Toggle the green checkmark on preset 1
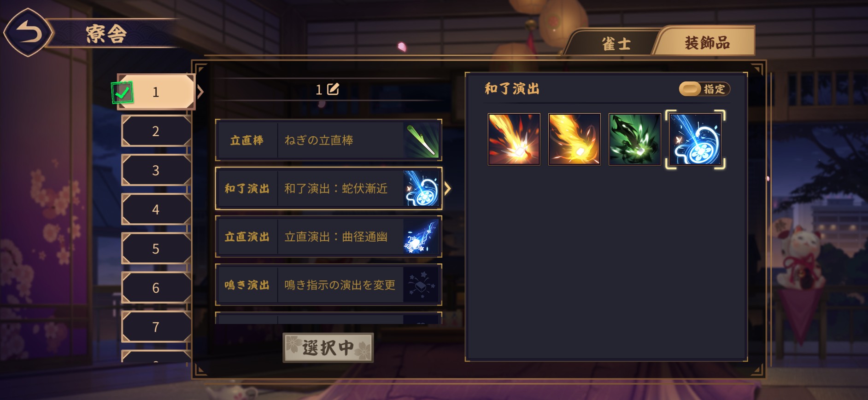This screenshot has height=400, width=868. (123, 93)
